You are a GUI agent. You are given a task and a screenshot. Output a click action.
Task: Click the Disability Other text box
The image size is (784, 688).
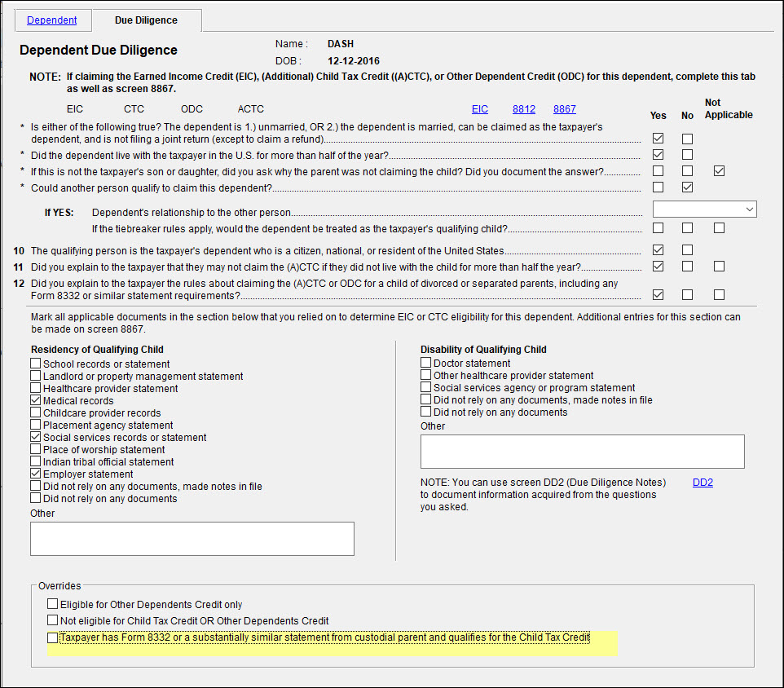tap(583, 452)
